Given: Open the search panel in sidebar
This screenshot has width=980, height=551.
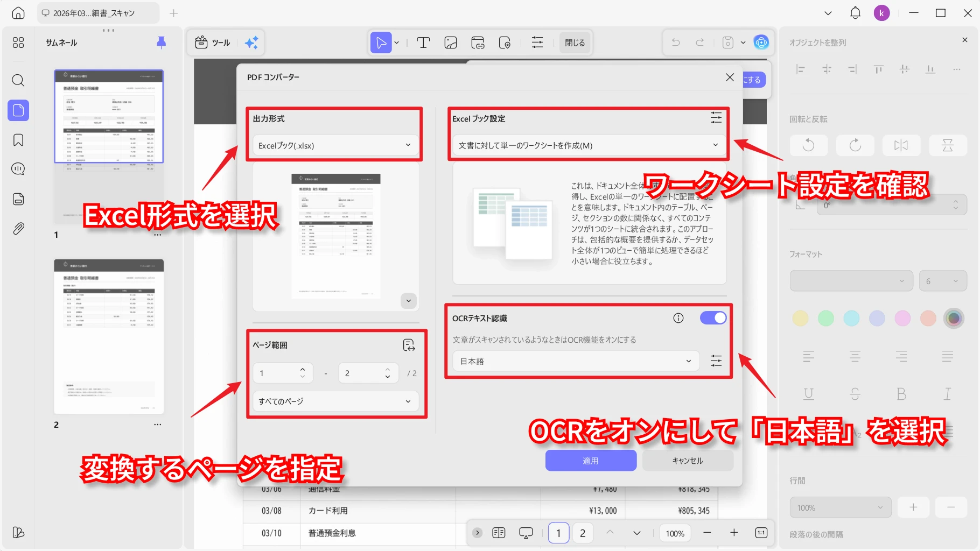Looking at the screenshot, I should coord(18,81).
